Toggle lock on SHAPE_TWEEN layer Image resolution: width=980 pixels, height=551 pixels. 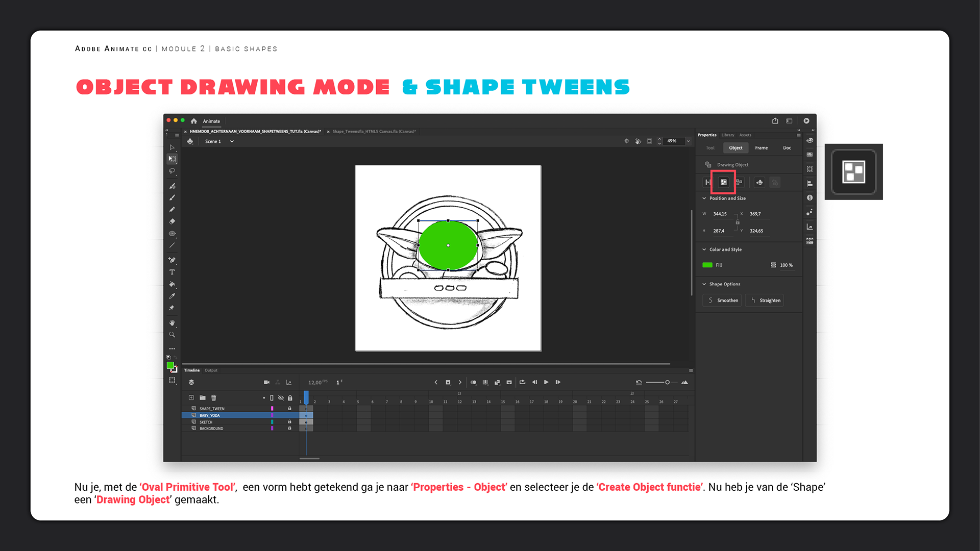coord(289,409)
